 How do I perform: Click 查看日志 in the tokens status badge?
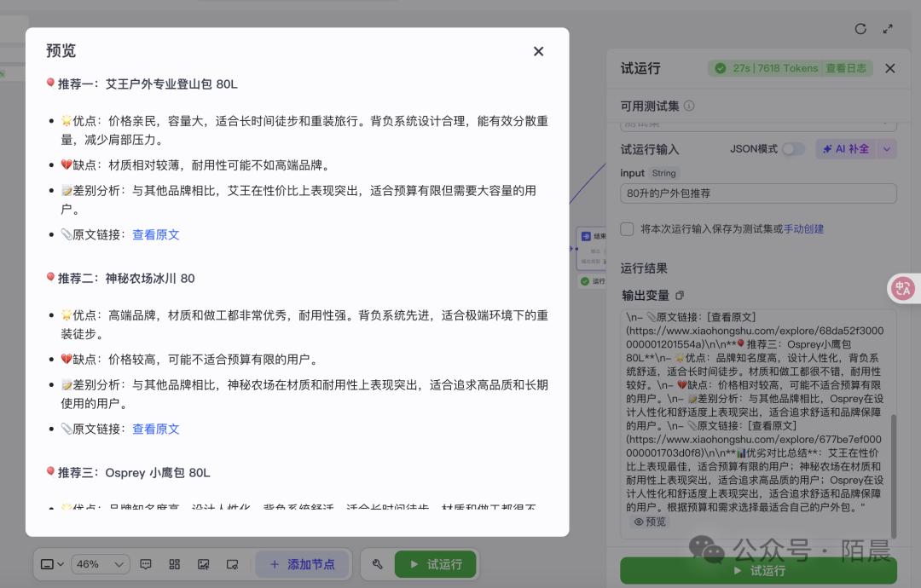click(847, 68)
